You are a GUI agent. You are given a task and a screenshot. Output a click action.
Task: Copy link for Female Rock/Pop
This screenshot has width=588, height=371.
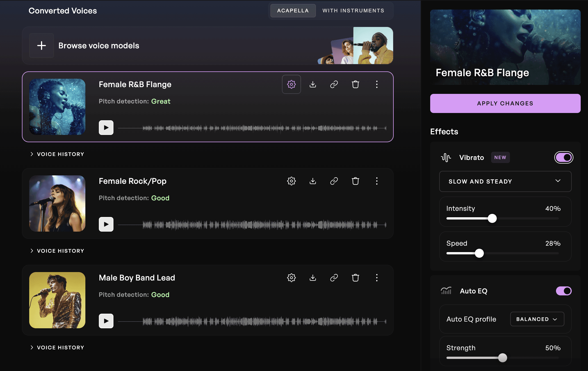334,181
